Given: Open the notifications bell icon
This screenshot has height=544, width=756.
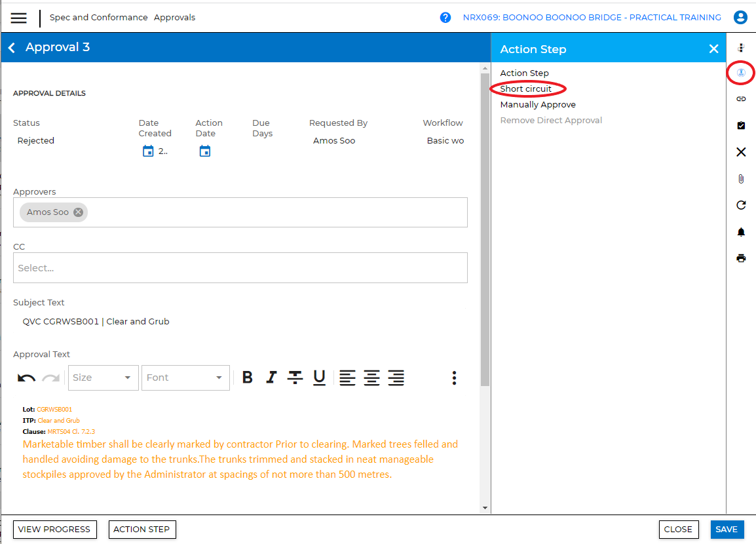Looking at the screenshot, I should pyautogui.click(x=741, y=232).
